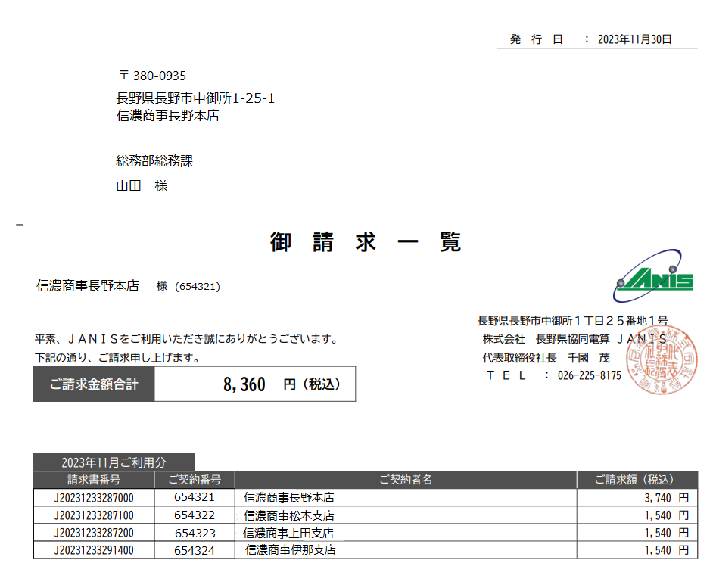Click the issue date 2023年11月30日
The height and width of the screenshot is (588, 713).
click(x=634, y=39)
